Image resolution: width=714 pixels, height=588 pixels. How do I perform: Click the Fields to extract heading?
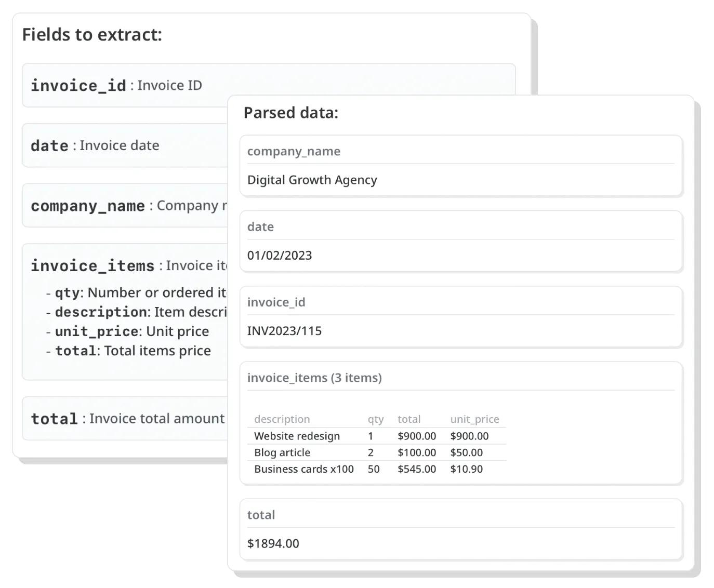[x=92, y=34]
